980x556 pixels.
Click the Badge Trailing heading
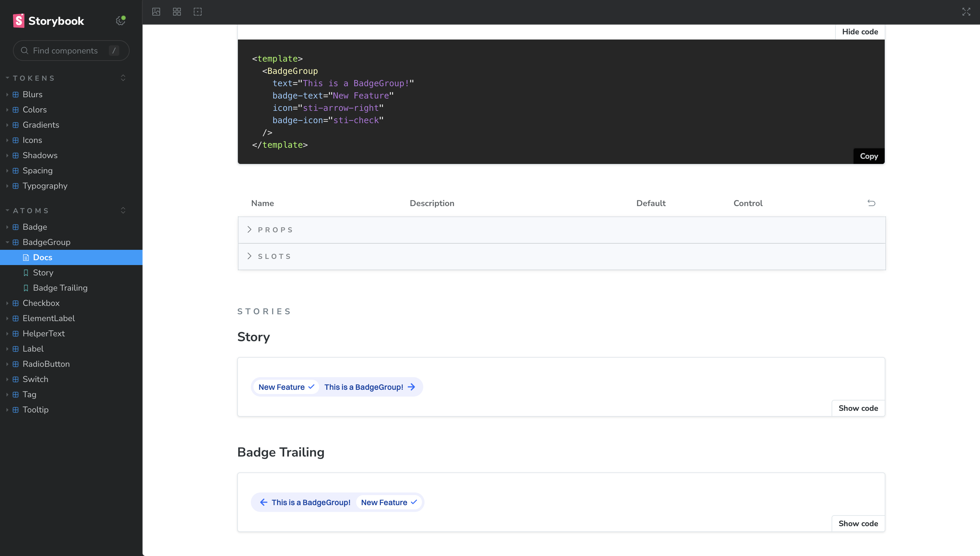pyautogui.click(x=281, y=452)
